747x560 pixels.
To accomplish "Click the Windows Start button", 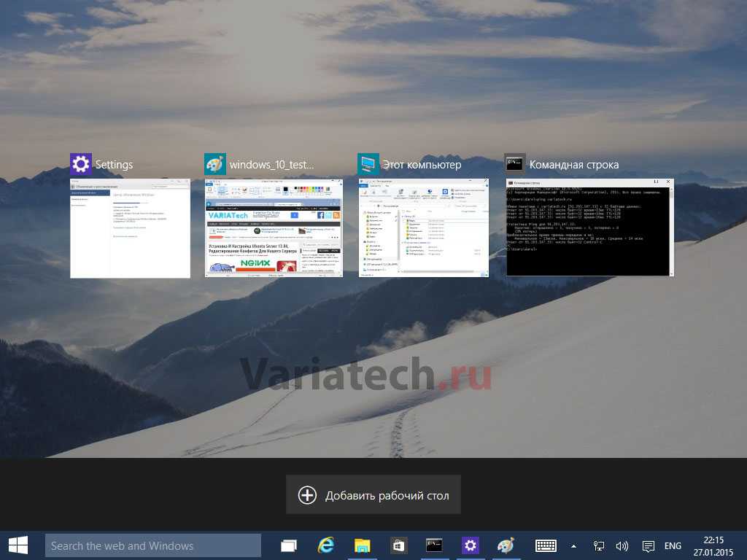I will pos(18,545).
